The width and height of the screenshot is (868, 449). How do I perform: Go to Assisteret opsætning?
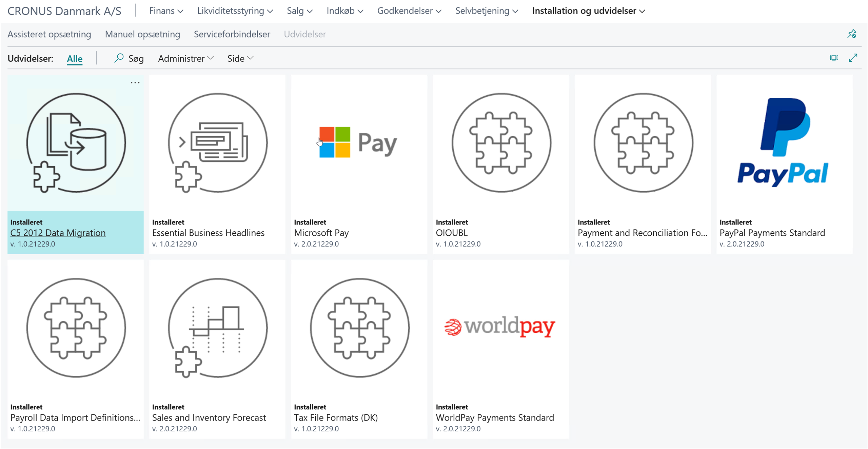[x=49, y=34]
